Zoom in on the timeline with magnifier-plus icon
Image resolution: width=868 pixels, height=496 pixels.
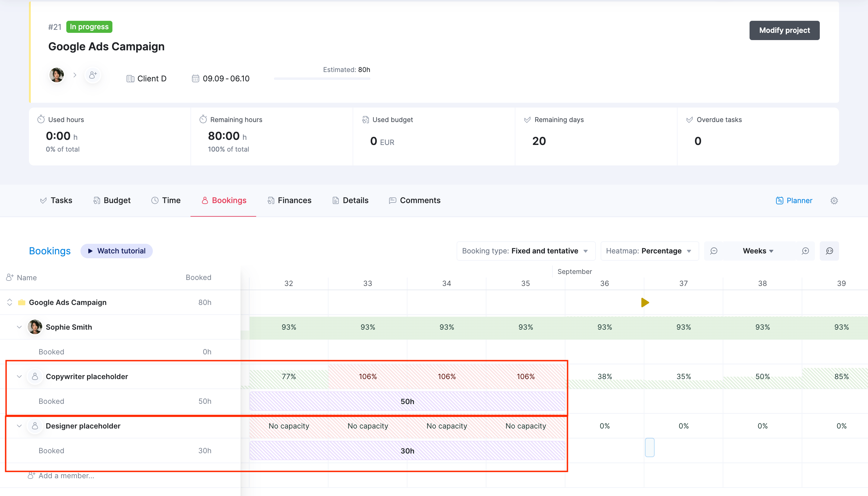[805, 251]
